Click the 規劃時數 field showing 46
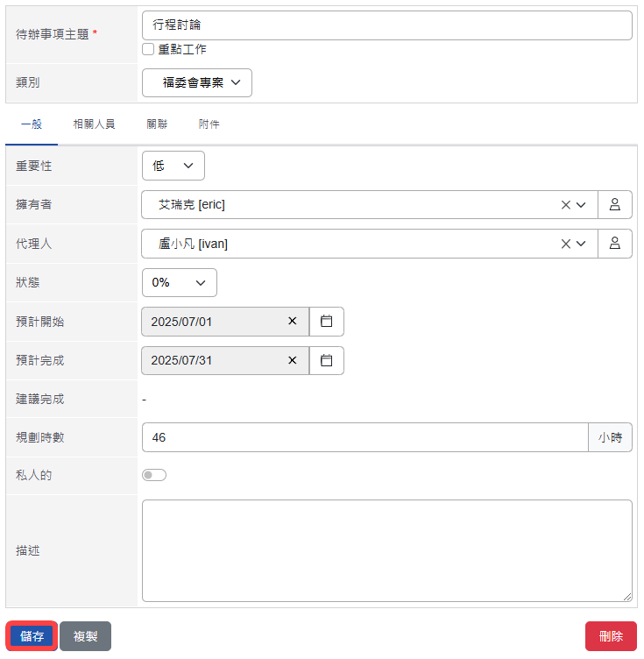Image resolution: width=644 pixels, height=659 pixels. (365, 437)
